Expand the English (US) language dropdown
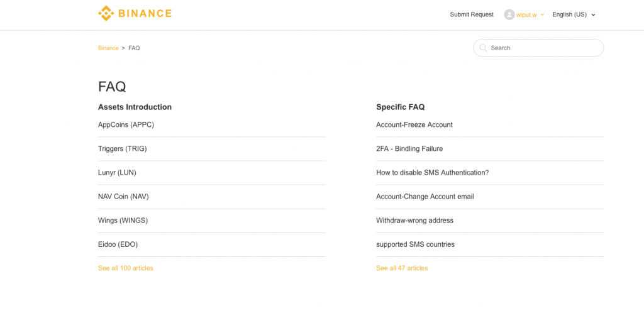 click(573, 14)
